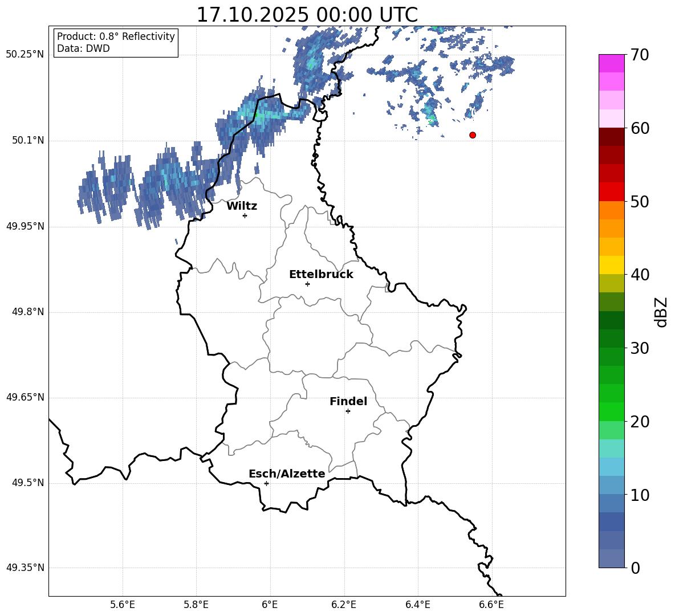675x616 pixels.
Task: Click the Wiltz station cross marker
Action: point(245,215)
